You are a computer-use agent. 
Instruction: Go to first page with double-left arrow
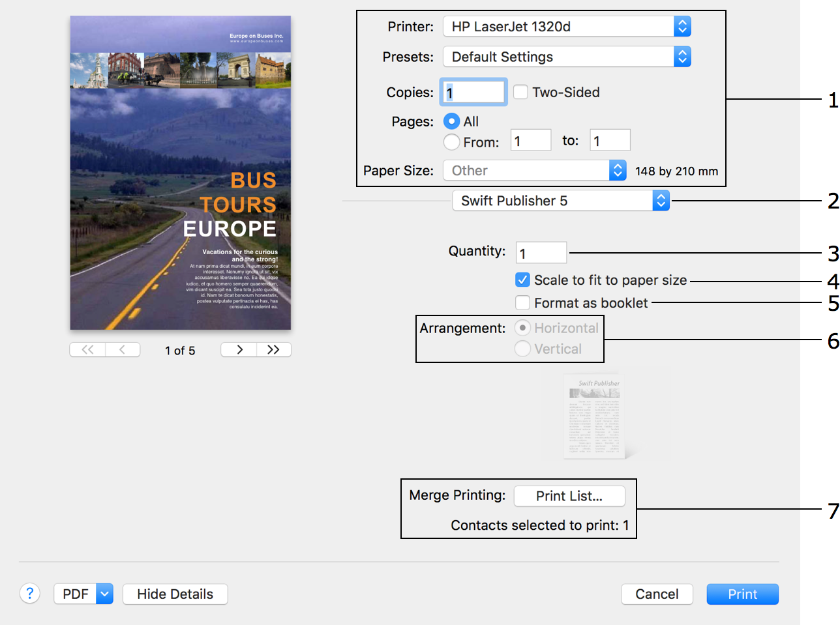pyautogui.click(x=87, y=350)
